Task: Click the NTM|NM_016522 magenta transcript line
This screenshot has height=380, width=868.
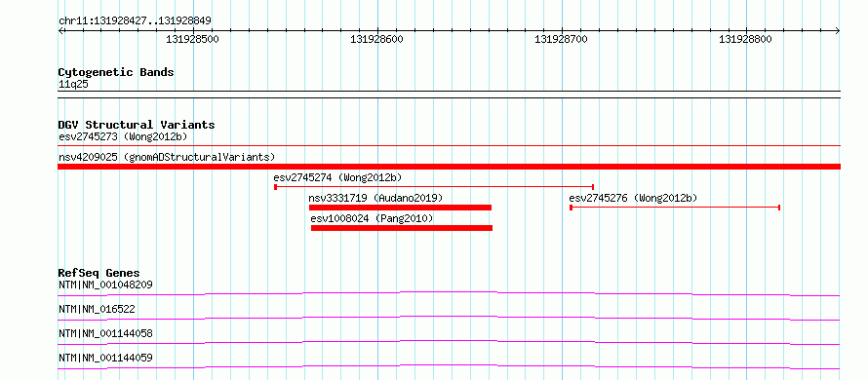Action: click(x=449, y=318)
